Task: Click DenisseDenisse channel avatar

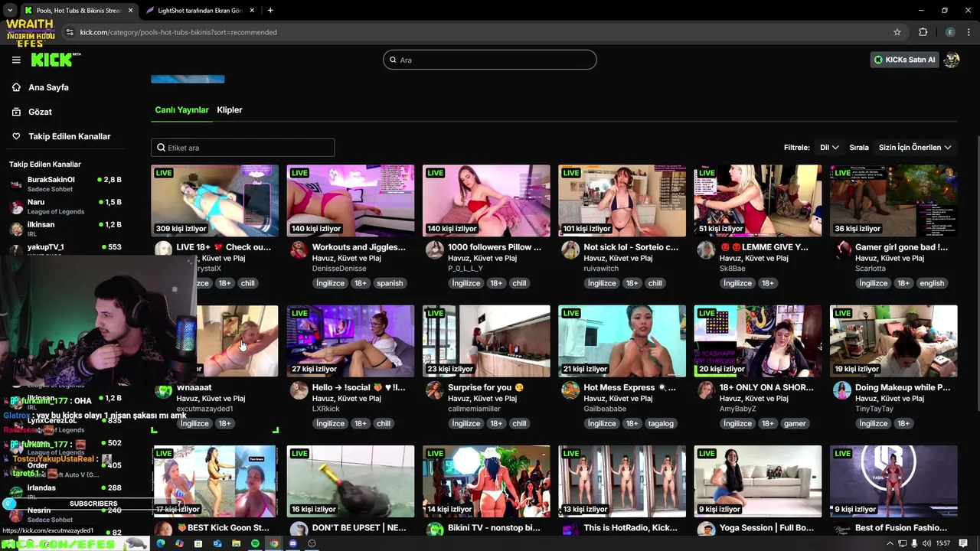Action: point(299,249)
